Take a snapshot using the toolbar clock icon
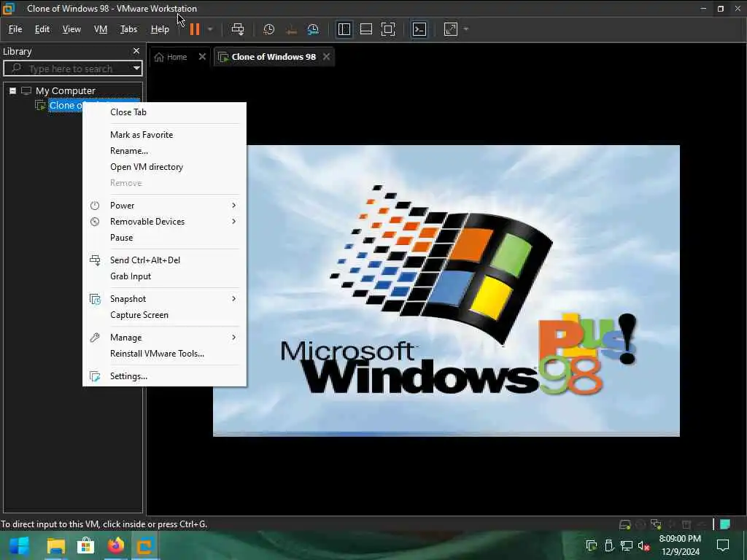The height and width of the screenshot is (560, 747). pos(268,29)
